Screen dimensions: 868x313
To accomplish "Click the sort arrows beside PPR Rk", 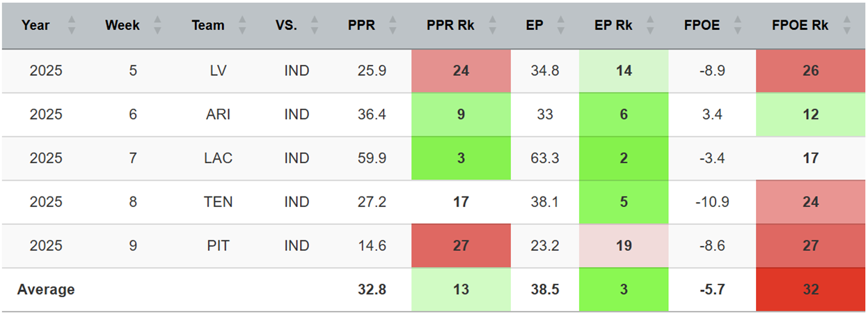I will (493, 26).
